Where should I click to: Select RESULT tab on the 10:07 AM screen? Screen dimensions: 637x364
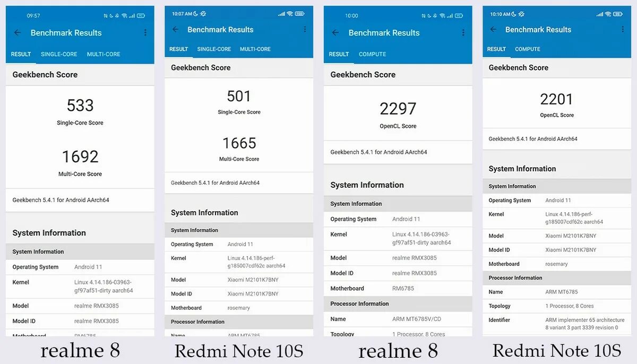[x=179, y=49]
